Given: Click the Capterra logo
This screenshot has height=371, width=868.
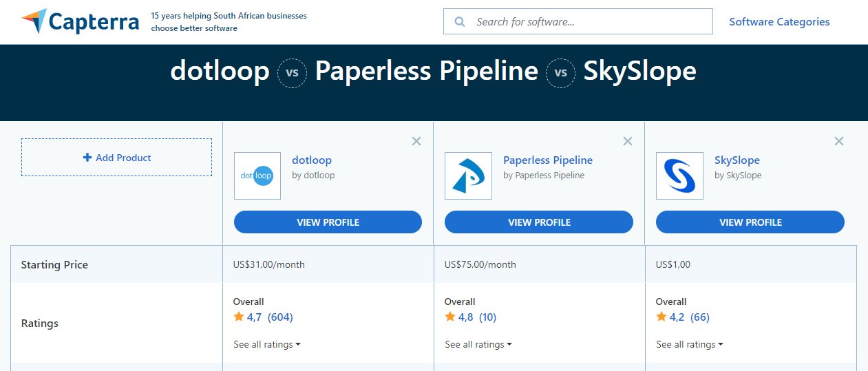Looking at the screenshot, I should click(x=81, y=21).
